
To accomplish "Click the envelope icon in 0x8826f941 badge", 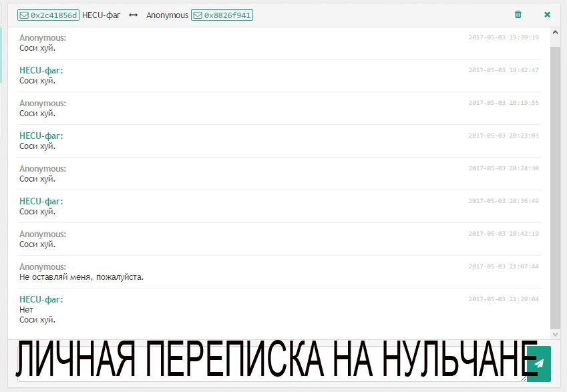I will click(198, 15).
